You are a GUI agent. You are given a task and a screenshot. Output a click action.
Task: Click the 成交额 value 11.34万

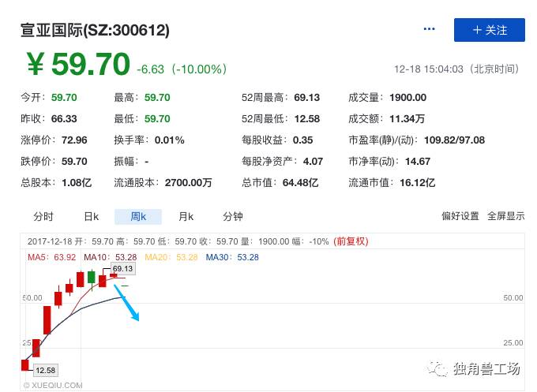click(407, 118)
